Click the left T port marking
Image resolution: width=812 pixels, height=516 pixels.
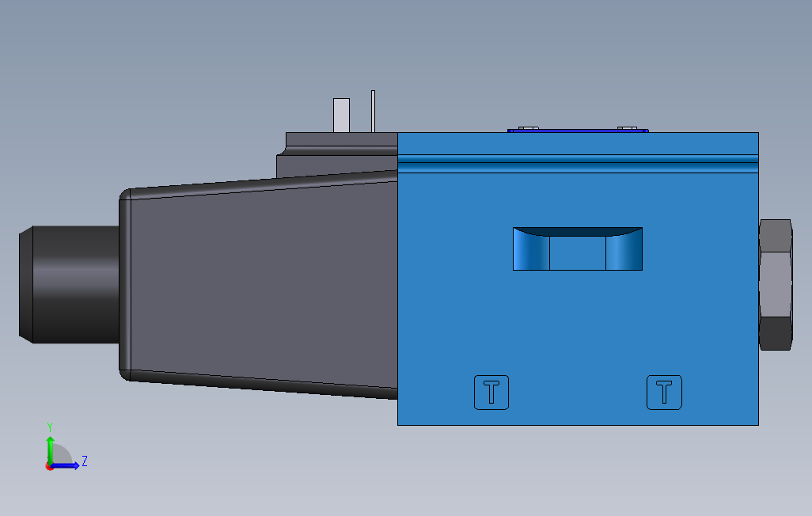pyautogui.click(x=491, y=393)
